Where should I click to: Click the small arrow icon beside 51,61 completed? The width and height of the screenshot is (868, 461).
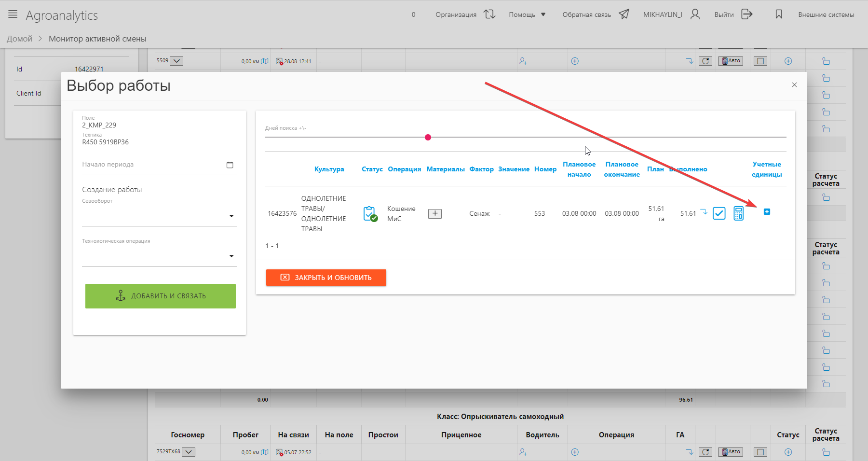pos(704,212)
